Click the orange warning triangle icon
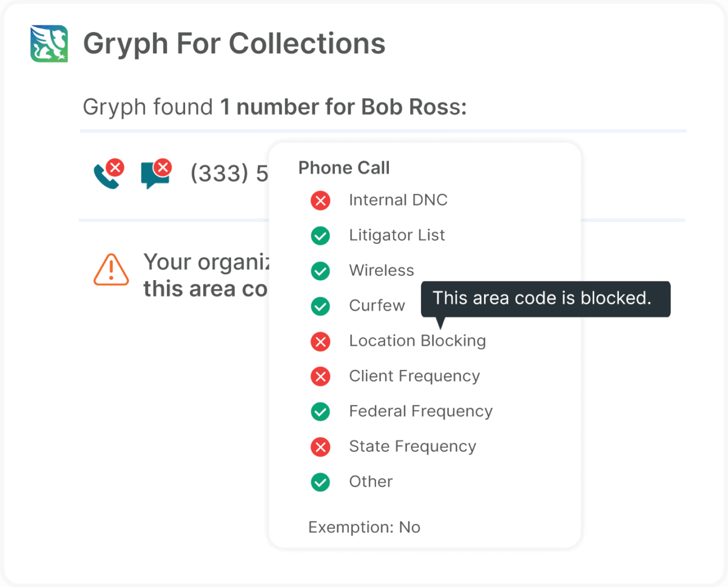 point(111,270)
